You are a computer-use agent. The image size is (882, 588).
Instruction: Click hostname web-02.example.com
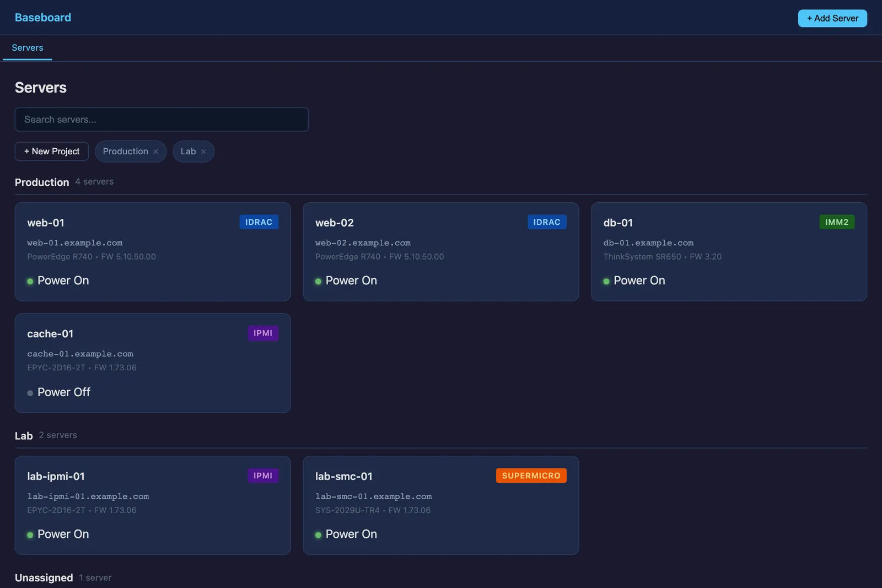click(x=363, y=243)
